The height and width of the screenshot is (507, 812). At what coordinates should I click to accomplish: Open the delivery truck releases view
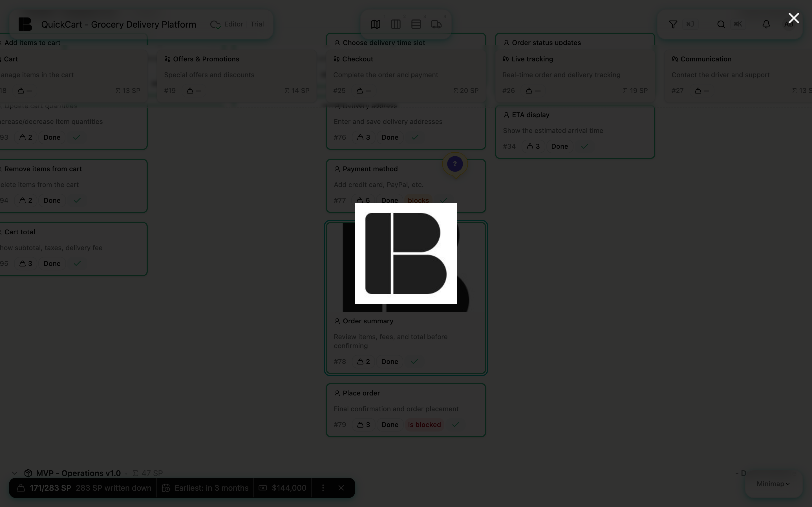pos(436,24)
